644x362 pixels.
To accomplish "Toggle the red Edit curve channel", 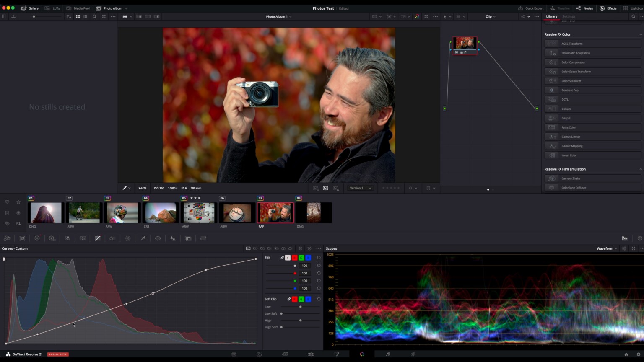I will pos(294,258).
